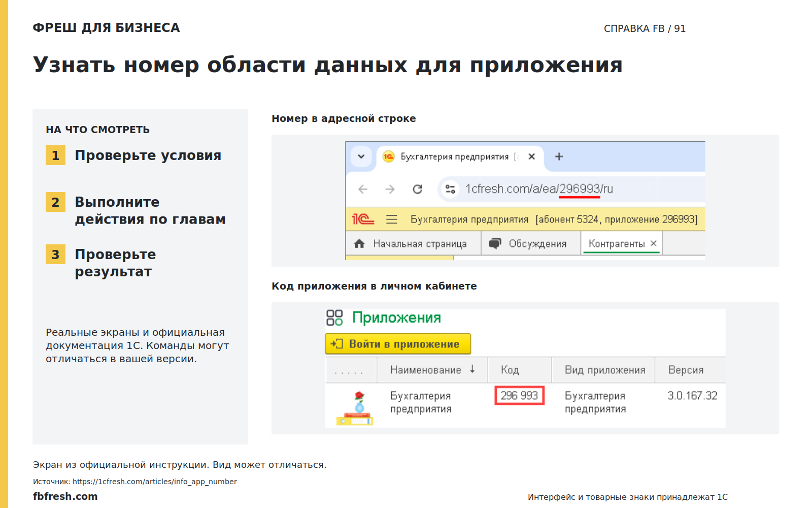
Task: Click the 1C logo icon
Action: (363, 219)
